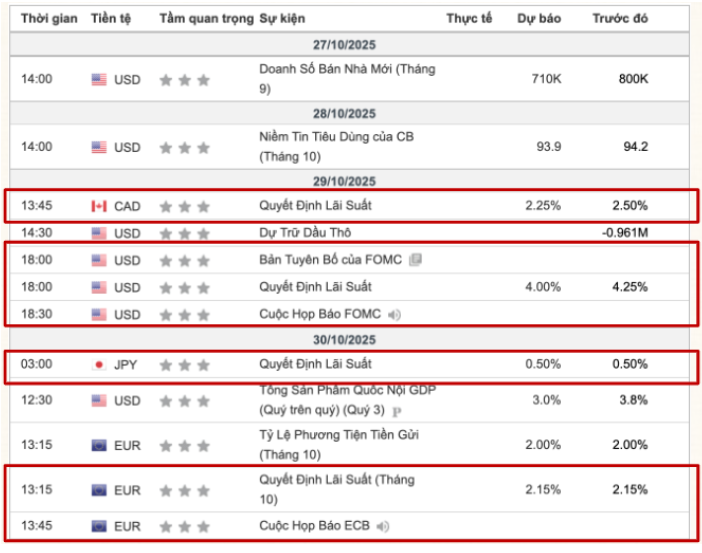The height and width of the screenshot is (553, 702).
Task: Click the importance stars in the JPY row
Action: (x=184, y=365)
